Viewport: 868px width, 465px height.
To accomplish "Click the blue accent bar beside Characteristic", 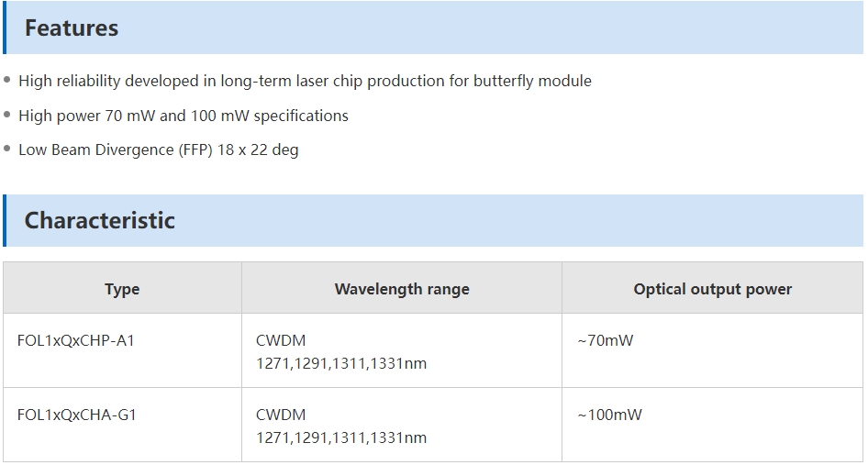I will pyautogui.click(x=5, y=220).
